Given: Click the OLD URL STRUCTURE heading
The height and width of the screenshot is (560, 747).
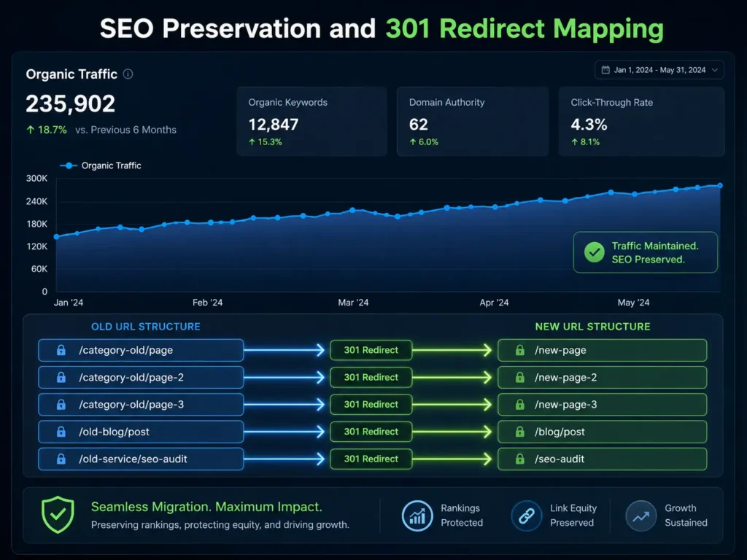Looking at the screenshot, I should click(x=146, y=327).
